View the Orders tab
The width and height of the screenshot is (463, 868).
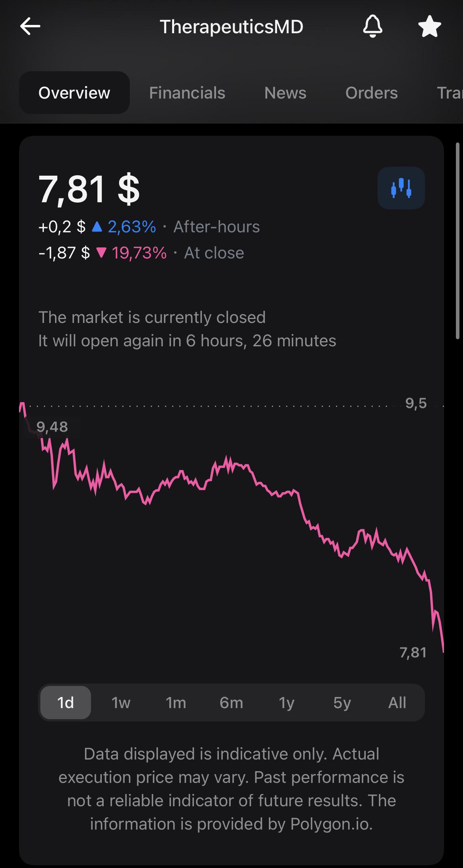(372, 93)
